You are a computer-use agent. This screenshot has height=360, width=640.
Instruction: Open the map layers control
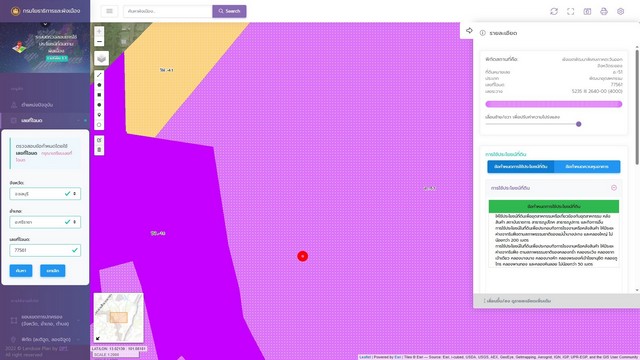102,58
